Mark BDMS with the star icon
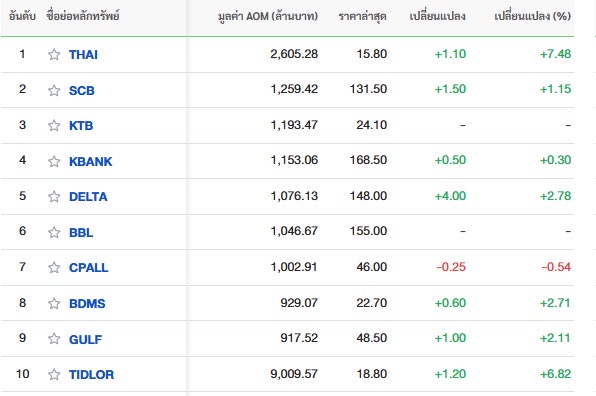The image size is (596, 396). 54,303
